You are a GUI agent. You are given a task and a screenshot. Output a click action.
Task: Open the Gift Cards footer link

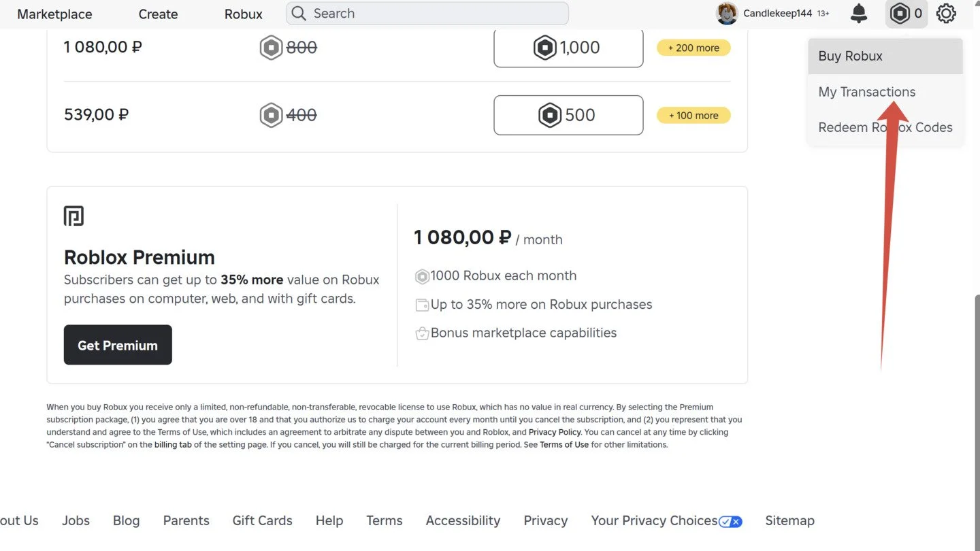click(x=262, y=521)
